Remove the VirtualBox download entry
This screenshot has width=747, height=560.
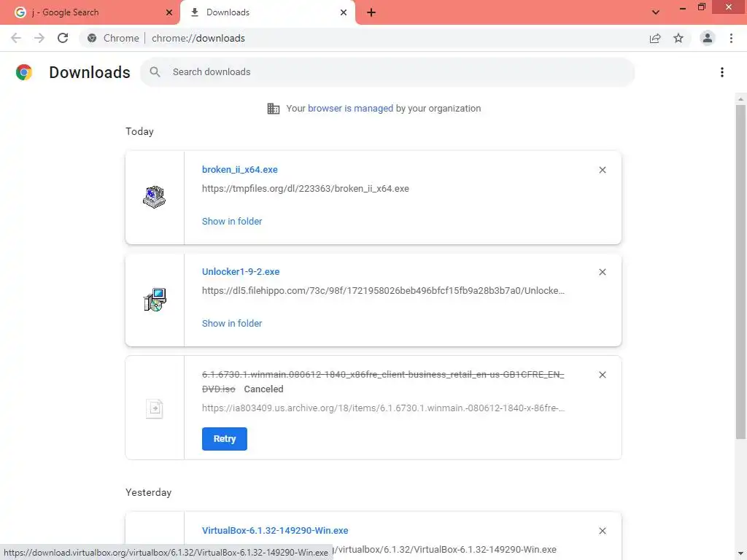603,532
